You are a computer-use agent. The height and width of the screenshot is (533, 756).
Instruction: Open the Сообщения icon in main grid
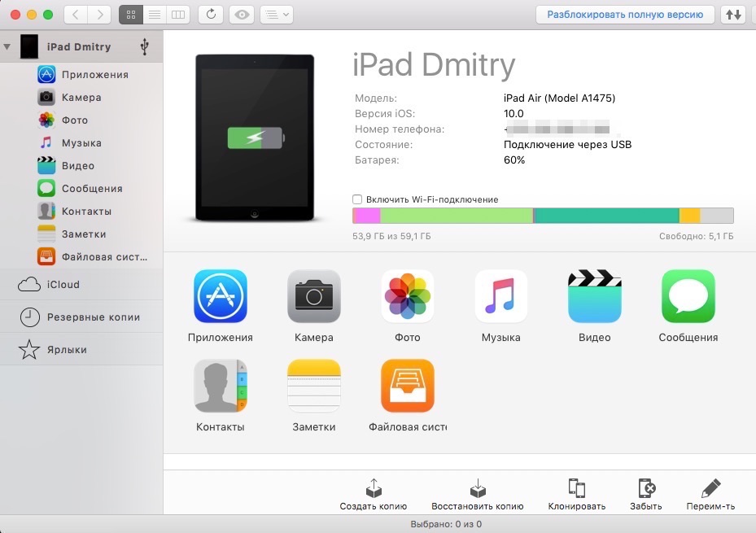(688, 297)
